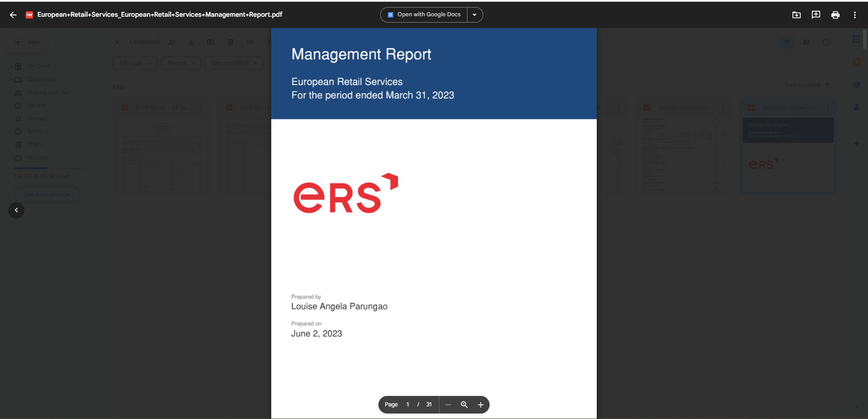
Task: Reset zoom with the magnifier icon
Action: pyautogui.click(x=464, y=405)
